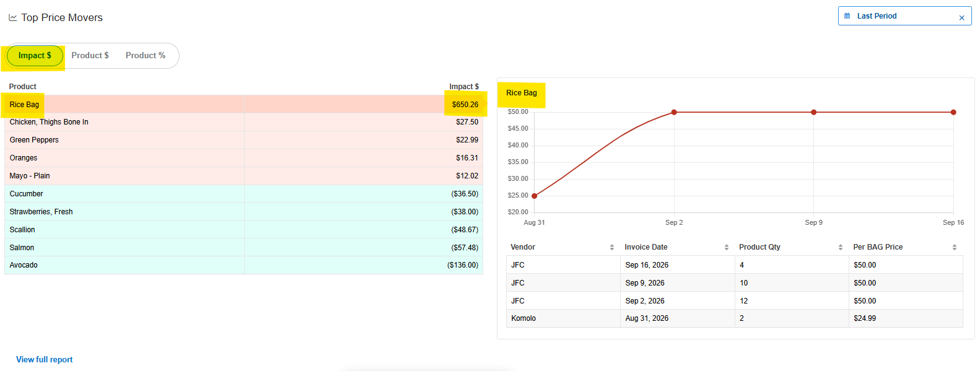Viewport: 980px width, 371px height.
Task: Select the Scallion product row
Action: (x=243, y=230)
